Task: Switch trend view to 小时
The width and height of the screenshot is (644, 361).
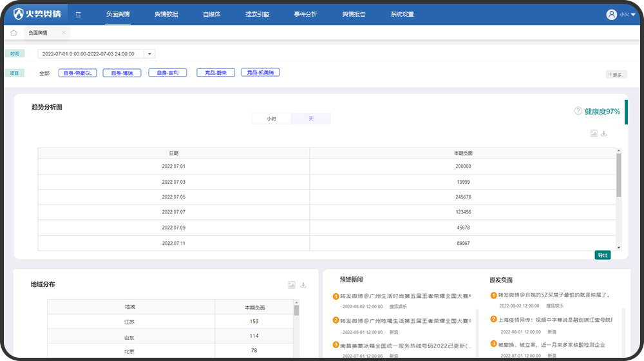Action: coord(272,119)
